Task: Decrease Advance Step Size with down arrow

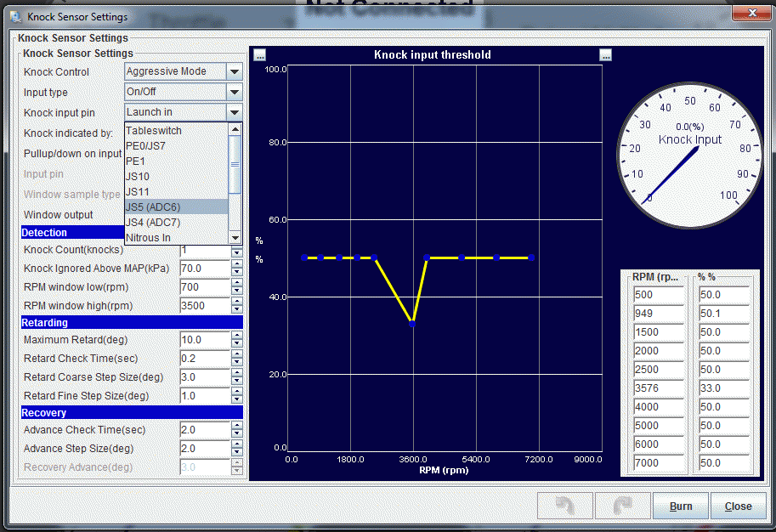Action: 237,452
